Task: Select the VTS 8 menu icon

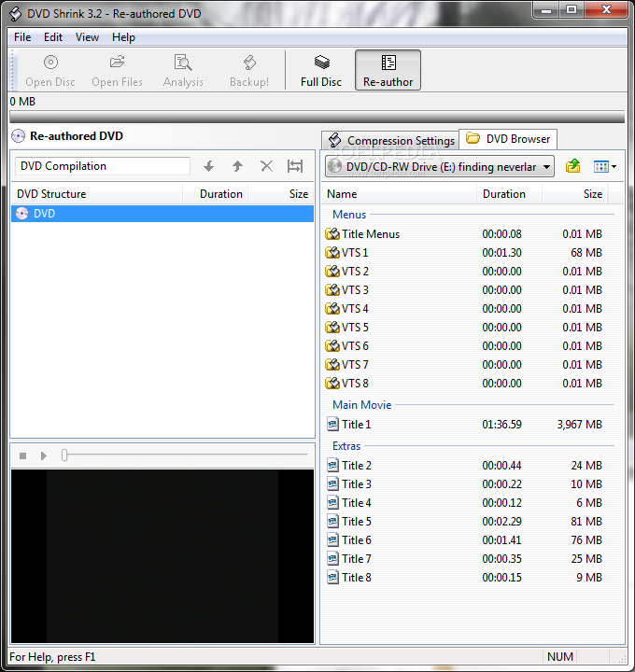Action: [x=332, y=384]
